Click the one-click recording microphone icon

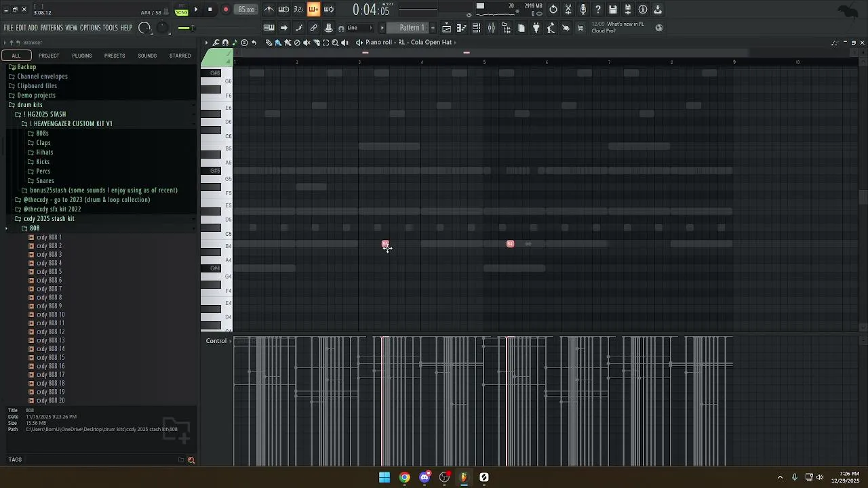tap(583, 9)
